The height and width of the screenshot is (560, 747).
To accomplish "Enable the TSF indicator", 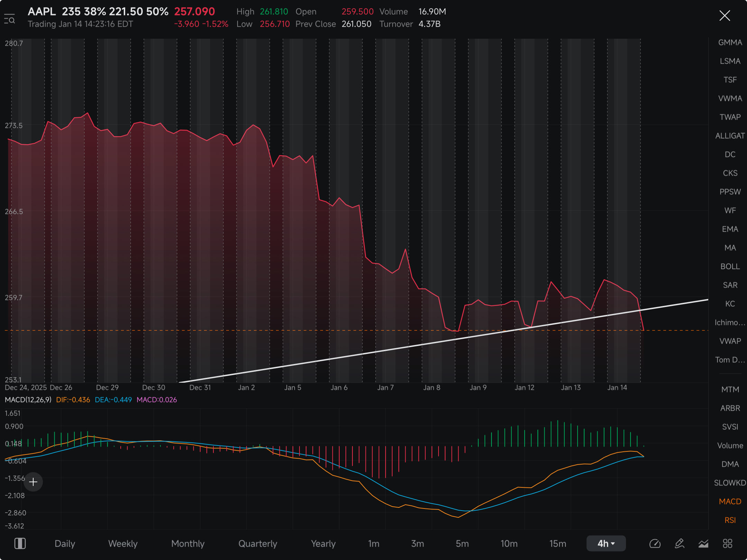I will (x=730, y=80).
